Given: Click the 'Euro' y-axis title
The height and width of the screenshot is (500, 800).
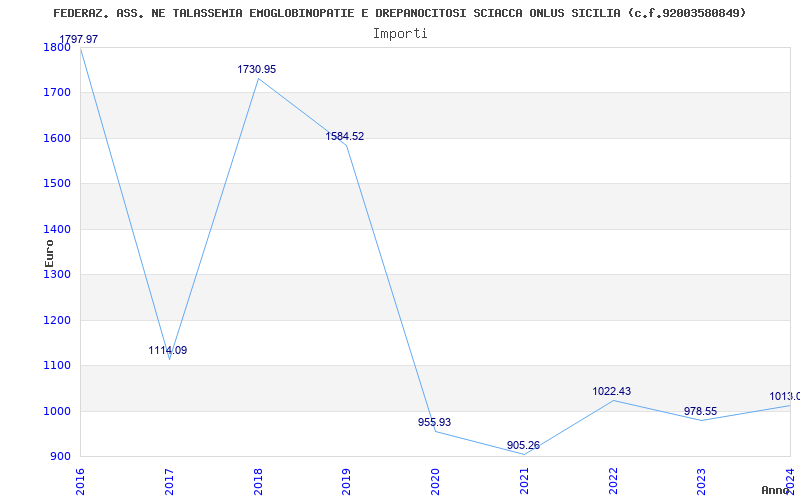Looking at the screenshot, I should [49, 253].
